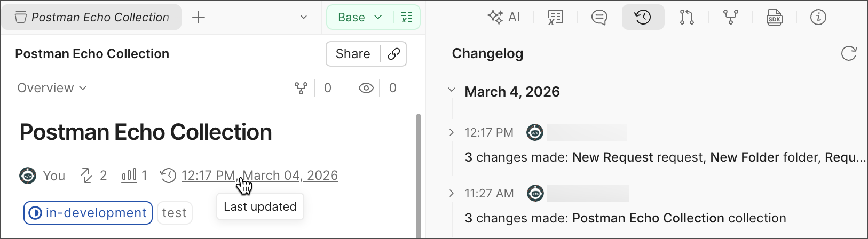Click the Share button
Viewport: 868px width, 239px height.
click(353, 54)
